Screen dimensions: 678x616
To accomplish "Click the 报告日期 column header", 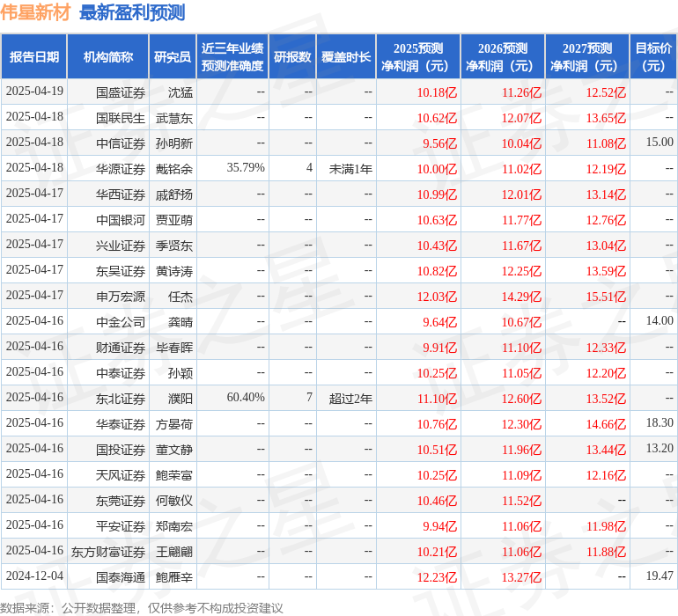I will [34, 57].
